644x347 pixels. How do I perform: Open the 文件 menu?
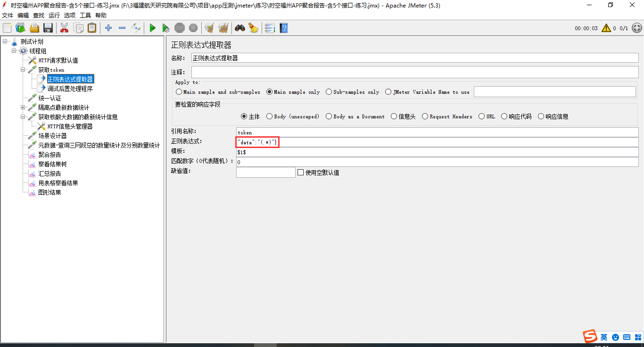[8, 15]
